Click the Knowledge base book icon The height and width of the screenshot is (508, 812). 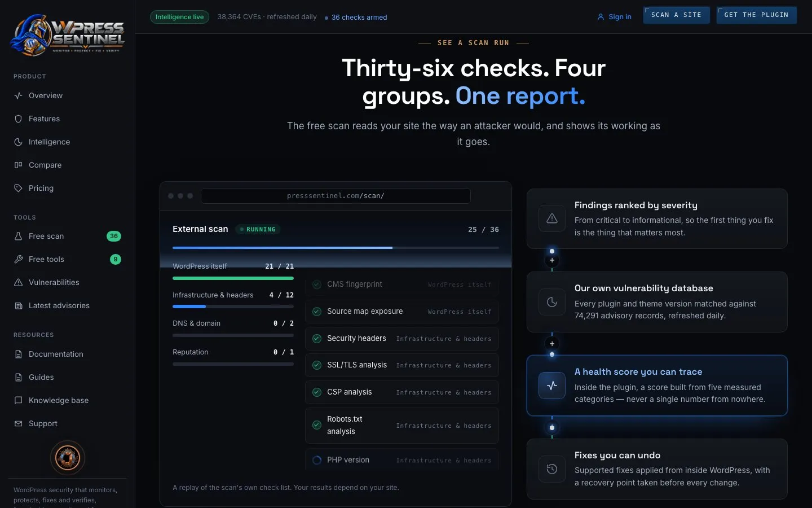coord(18,401)
